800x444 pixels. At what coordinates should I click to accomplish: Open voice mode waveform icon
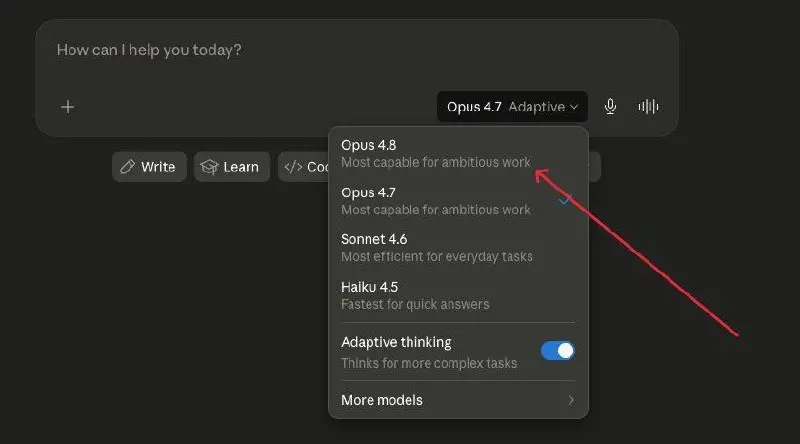coord(648,106)
